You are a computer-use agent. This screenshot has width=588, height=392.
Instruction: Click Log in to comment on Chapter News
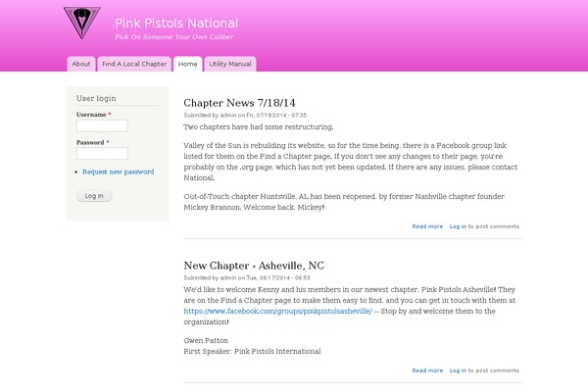[x=458, y=226]
